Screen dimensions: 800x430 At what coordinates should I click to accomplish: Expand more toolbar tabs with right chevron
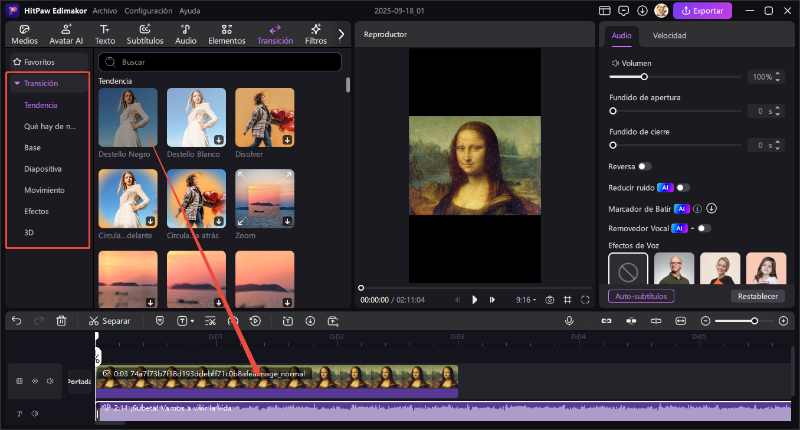coord(341,35)
